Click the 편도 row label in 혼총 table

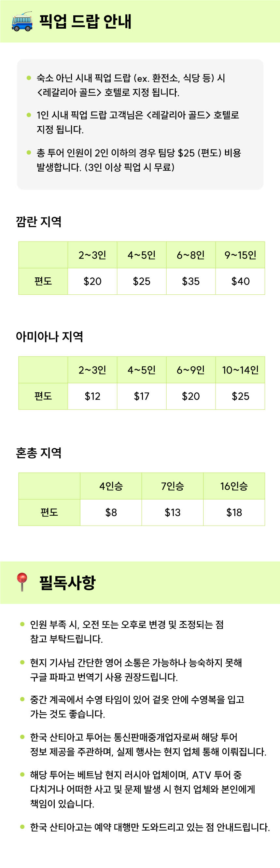pyautogui.click(x=49, y=512)
